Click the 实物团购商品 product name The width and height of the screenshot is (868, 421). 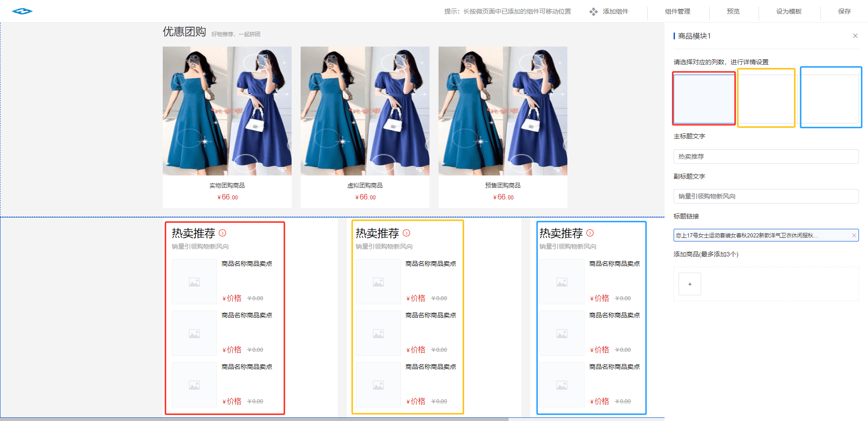(227, 185)
